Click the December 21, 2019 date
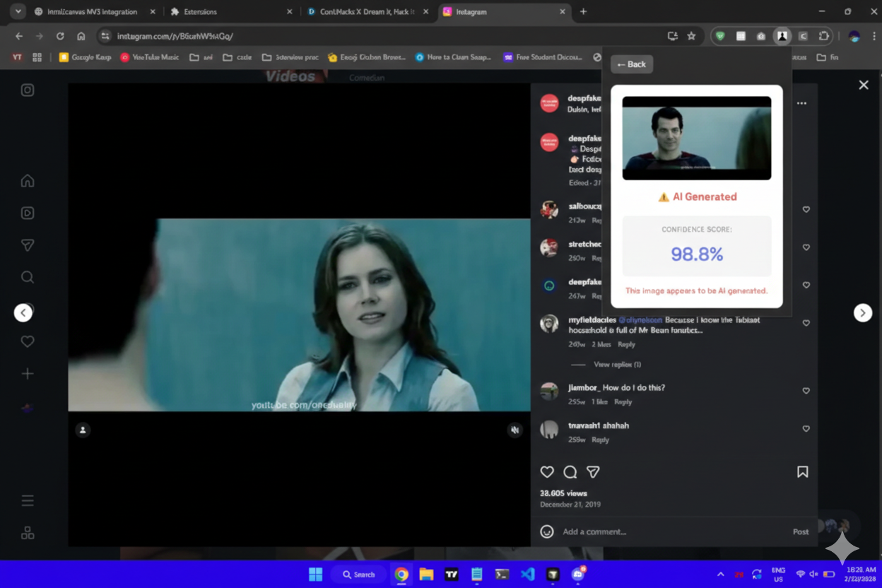This screenshot has height=588, width=882. (x=570, y=505)
